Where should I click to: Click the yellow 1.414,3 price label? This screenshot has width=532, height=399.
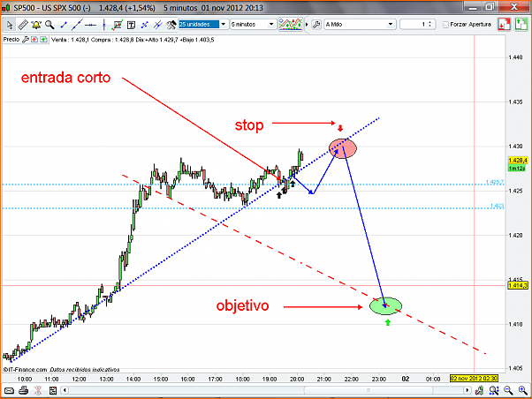pos(518,285)
